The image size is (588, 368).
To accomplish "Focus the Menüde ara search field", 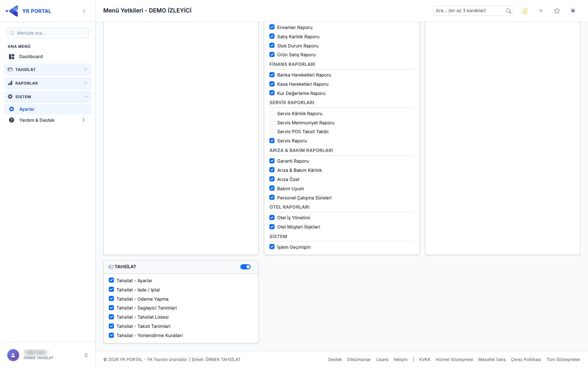I will click(x=48, y=33).
